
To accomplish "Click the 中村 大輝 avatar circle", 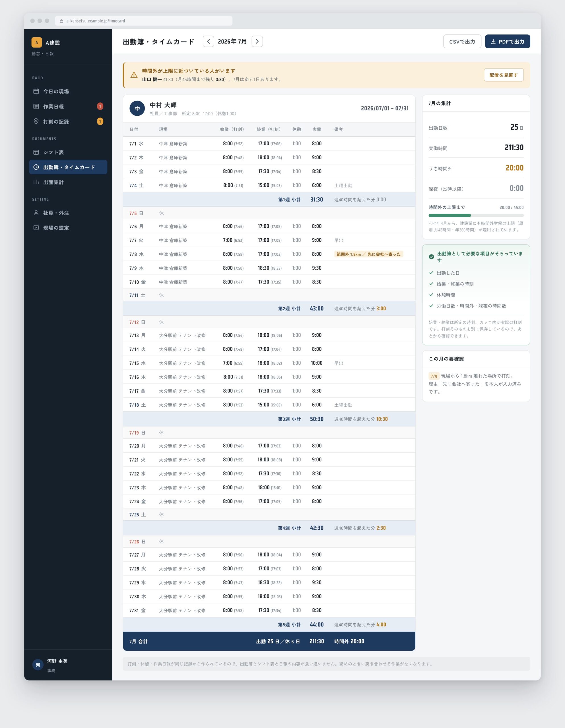I will pos(137,108).
